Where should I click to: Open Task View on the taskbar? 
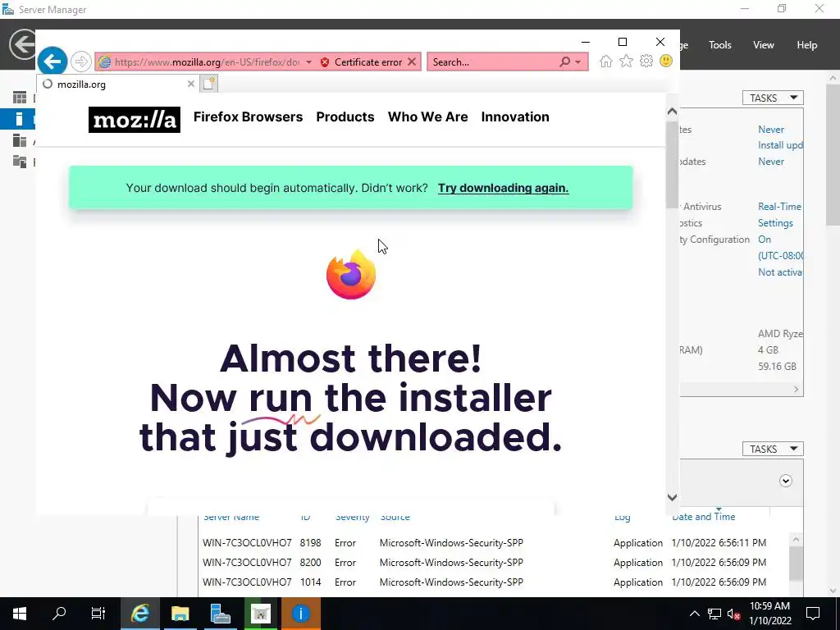point(98,614)
